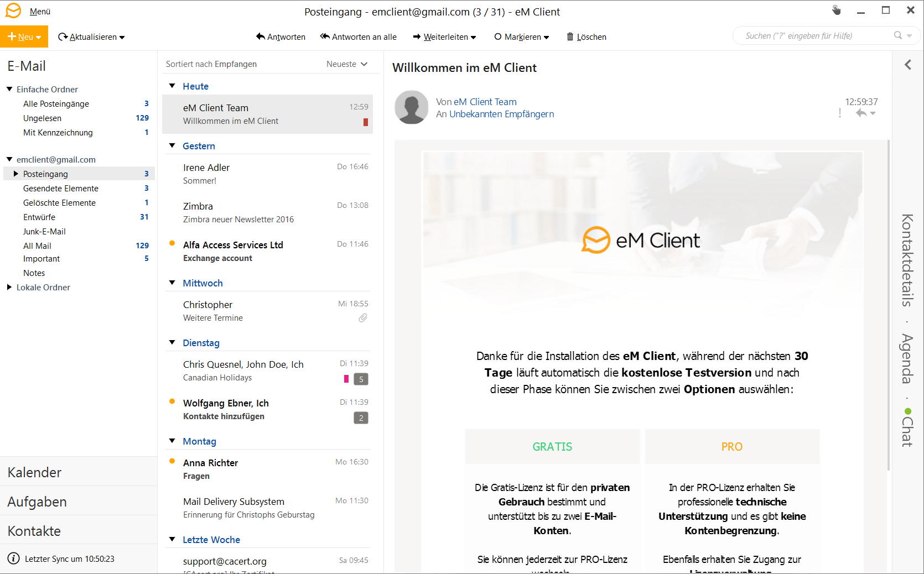Click the Löschen trash icon
The width and height of the screenshot is (924, 574).
[570, 36]
